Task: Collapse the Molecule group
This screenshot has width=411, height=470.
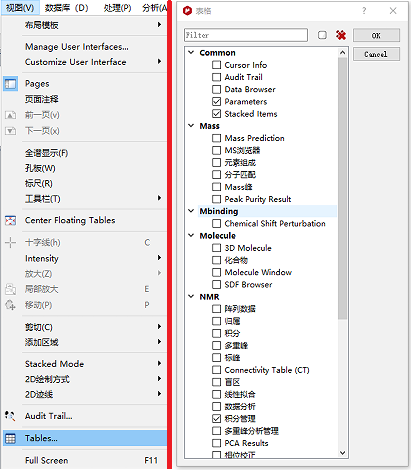Action: pos(191,235)
